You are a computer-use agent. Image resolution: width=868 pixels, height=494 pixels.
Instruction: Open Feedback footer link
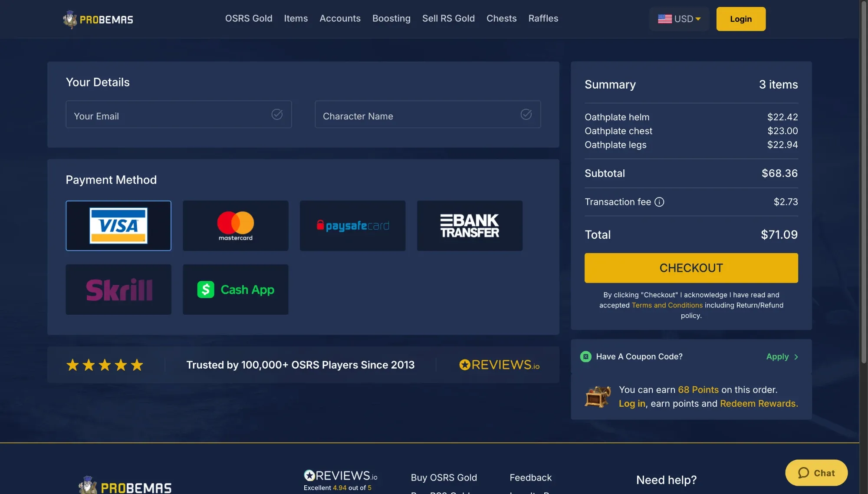click(x=530, y=478)
